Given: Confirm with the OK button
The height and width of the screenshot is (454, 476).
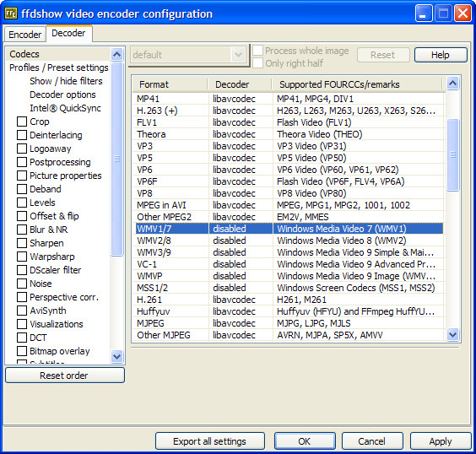Looking at the screenshot, I should [305, 441].
